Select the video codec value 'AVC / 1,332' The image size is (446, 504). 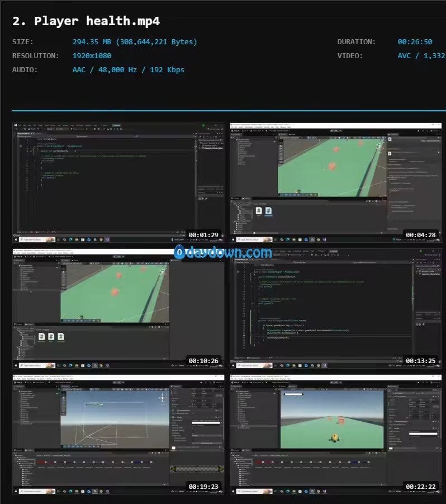coord(421,55)
